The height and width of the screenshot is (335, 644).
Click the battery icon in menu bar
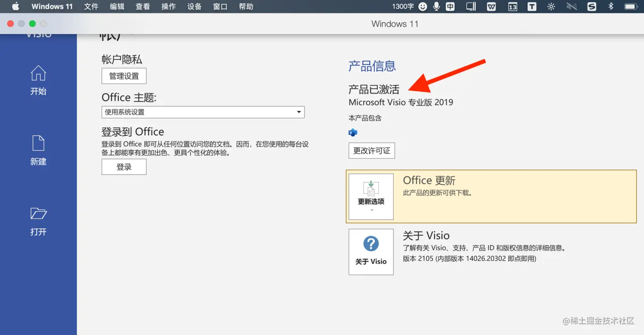click(631, 7)
